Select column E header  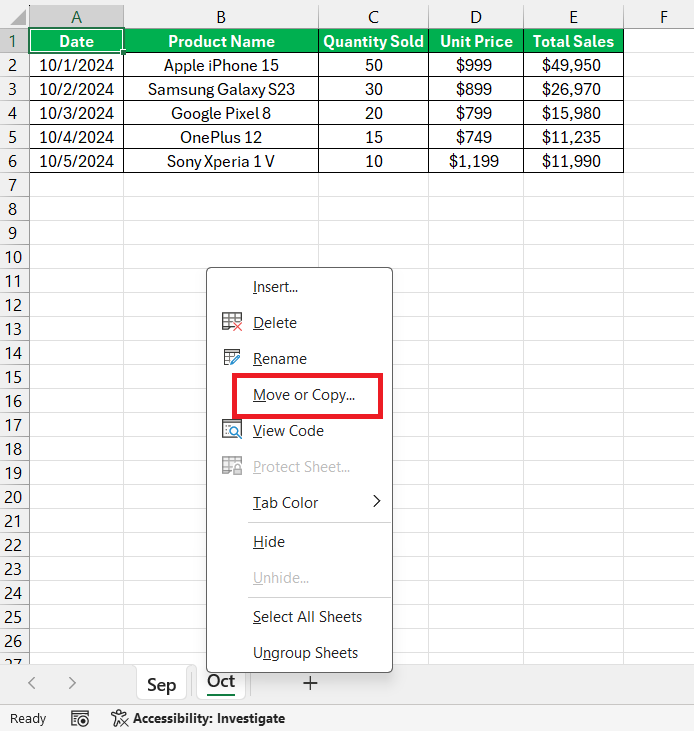(573, 17)
